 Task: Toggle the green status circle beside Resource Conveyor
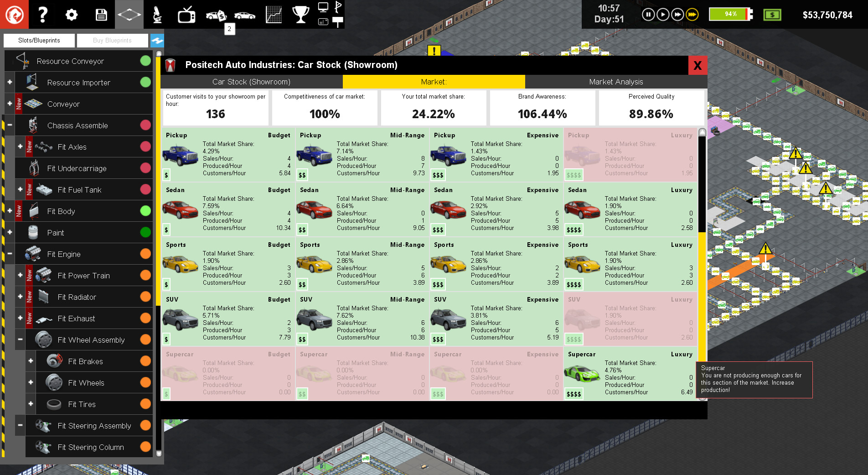(x=145, y=61)
